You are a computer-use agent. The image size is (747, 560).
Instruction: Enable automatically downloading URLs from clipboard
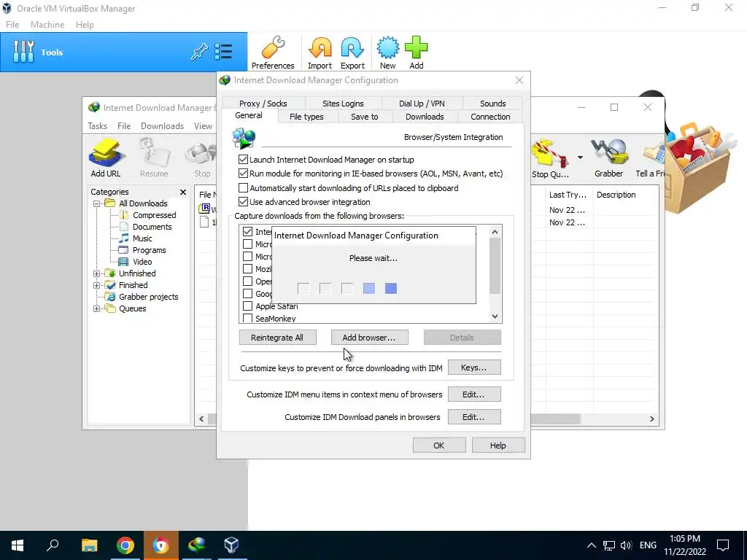[243, 187]
